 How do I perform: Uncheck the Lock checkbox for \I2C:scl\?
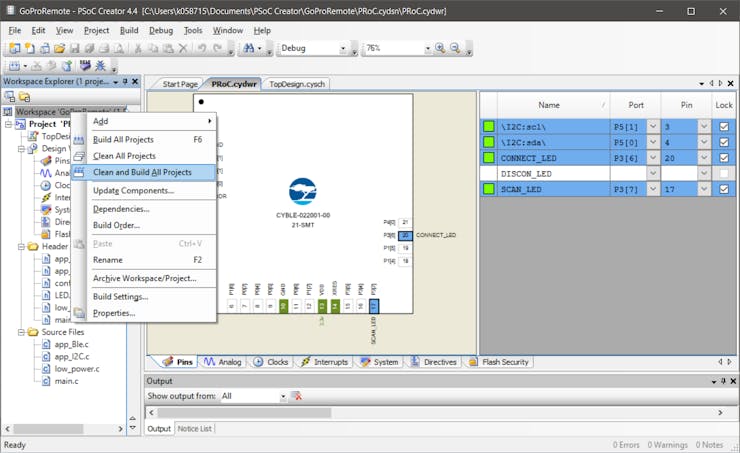(724, 127)
